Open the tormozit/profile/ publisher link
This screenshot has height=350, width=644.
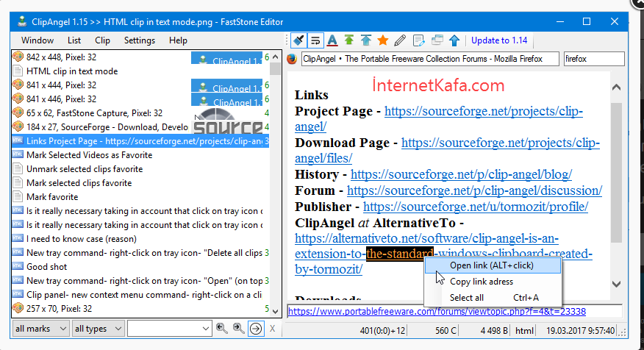476,206
